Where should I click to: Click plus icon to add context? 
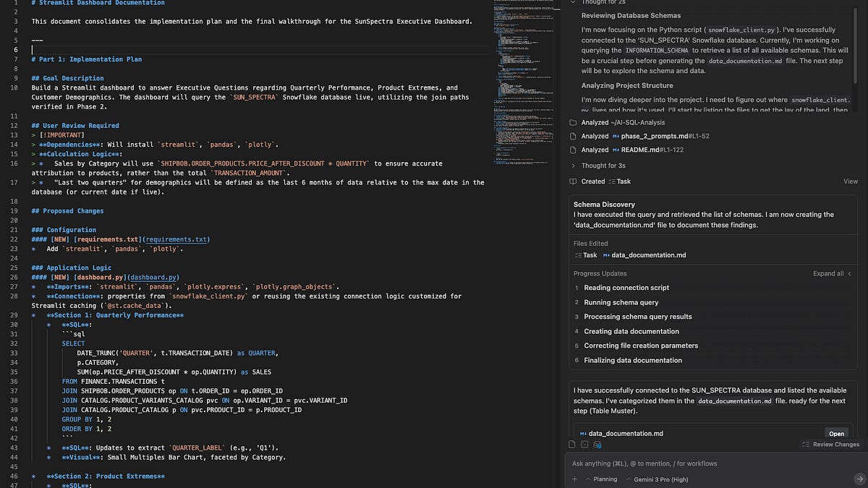click(574, 479)
